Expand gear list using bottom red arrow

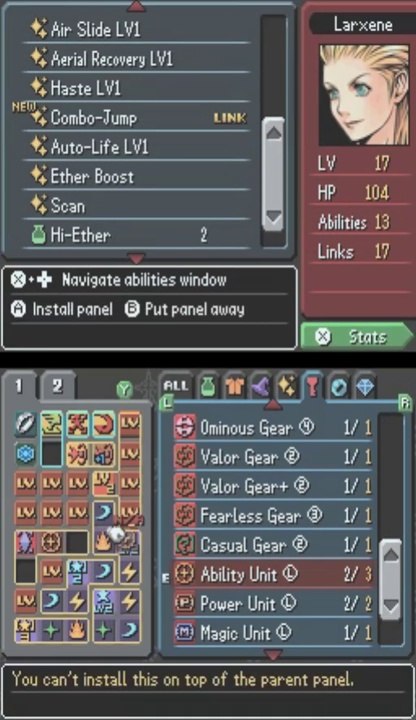pyautogui.click(x=272, y=654)
